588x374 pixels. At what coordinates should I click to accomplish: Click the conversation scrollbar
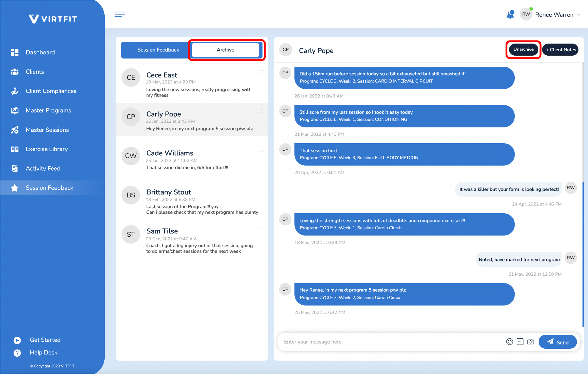point(583,255)
